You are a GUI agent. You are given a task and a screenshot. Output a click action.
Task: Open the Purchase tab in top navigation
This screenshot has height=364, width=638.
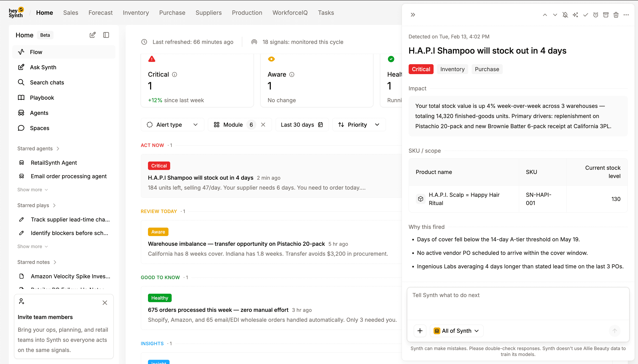(172, 13)
